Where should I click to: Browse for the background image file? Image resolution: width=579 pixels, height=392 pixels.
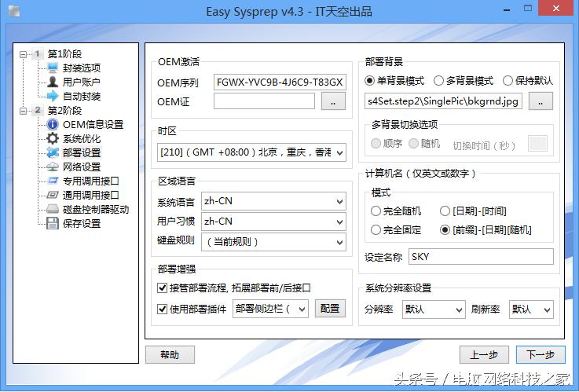(541, 101)
